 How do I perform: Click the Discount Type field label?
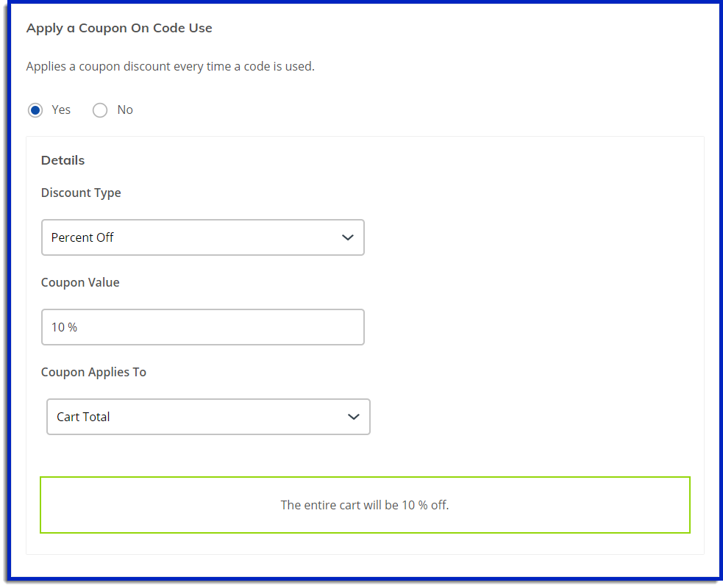tap(81, 193)
